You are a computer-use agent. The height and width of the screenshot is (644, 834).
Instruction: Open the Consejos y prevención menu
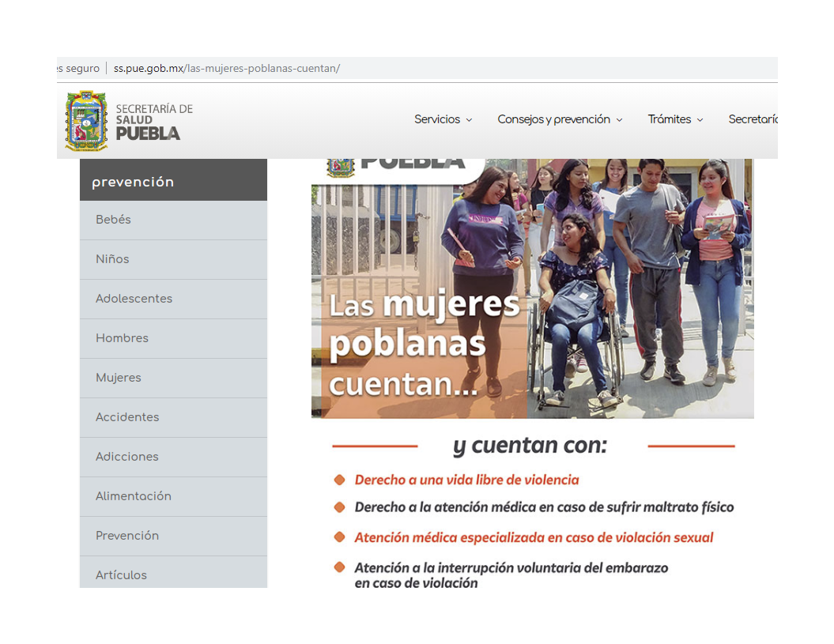tap(553, 119)
